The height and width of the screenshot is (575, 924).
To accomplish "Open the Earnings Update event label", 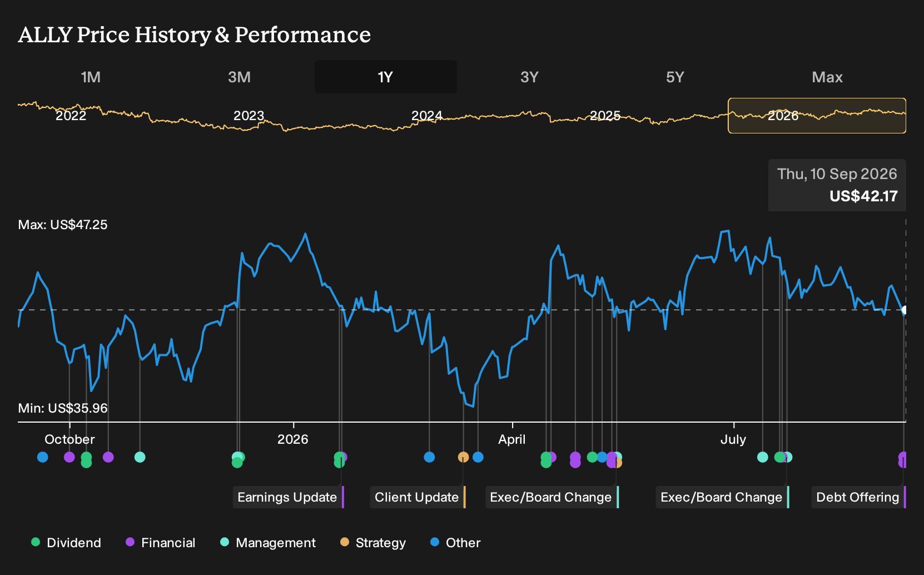I will point(288,497).
